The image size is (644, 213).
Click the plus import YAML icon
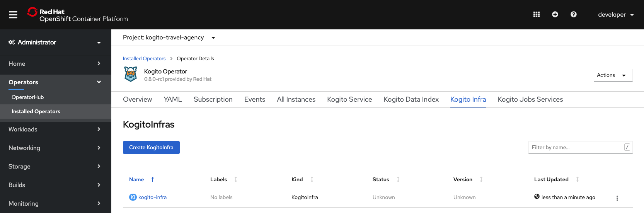[555, 14]
